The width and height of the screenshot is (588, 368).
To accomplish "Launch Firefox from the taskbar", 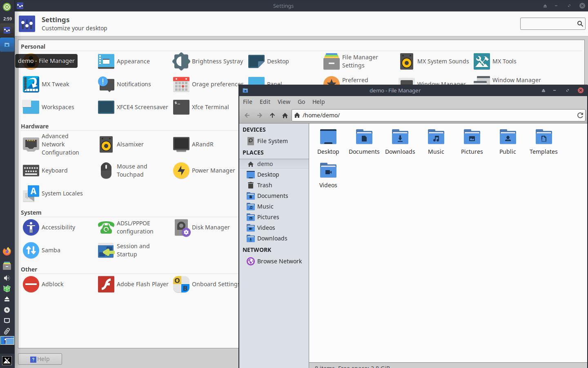I will tap(7, 251).
